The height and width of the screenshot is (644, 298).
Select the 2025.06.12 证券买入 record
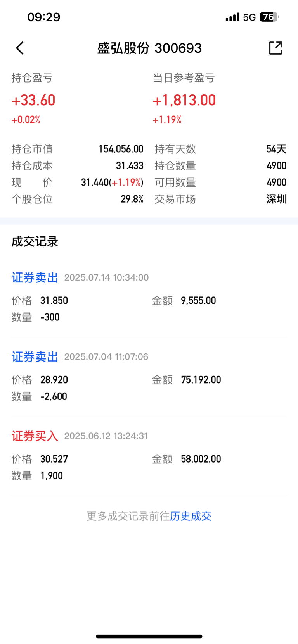coord(149,456)
